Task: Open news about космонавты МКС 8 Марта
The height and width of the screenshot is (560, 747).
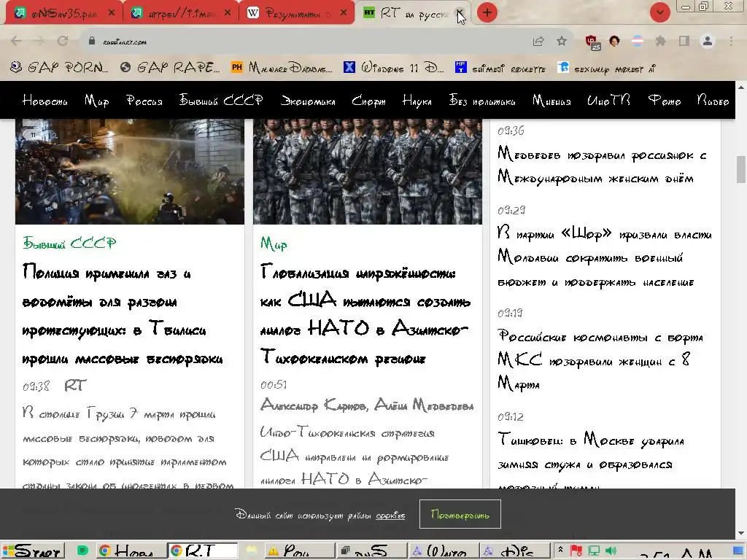Action: point(600,360)
